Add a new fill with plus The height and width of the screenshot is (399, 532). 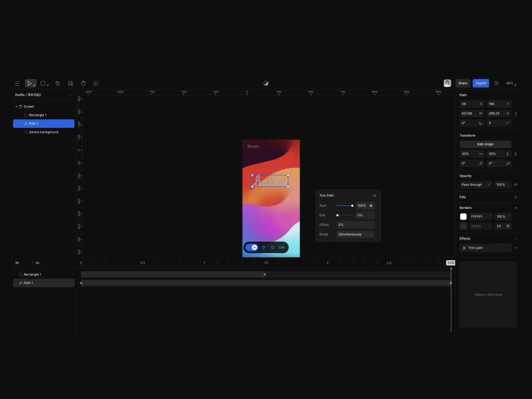click(516, 197)
